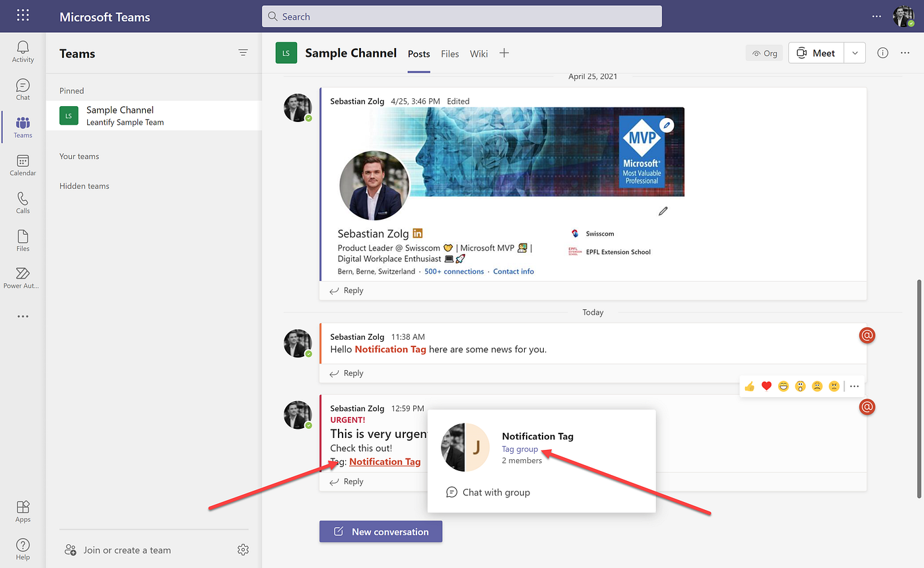This screenshot has width=924, height=568.
Task: Expand the Your teams section
Action: click(79, 156)
